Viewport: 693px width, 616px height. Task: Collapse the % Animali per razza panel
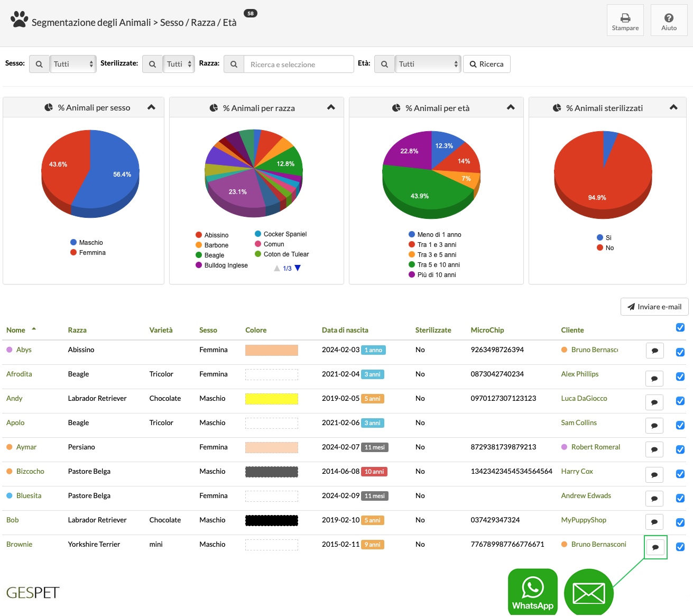331,107
